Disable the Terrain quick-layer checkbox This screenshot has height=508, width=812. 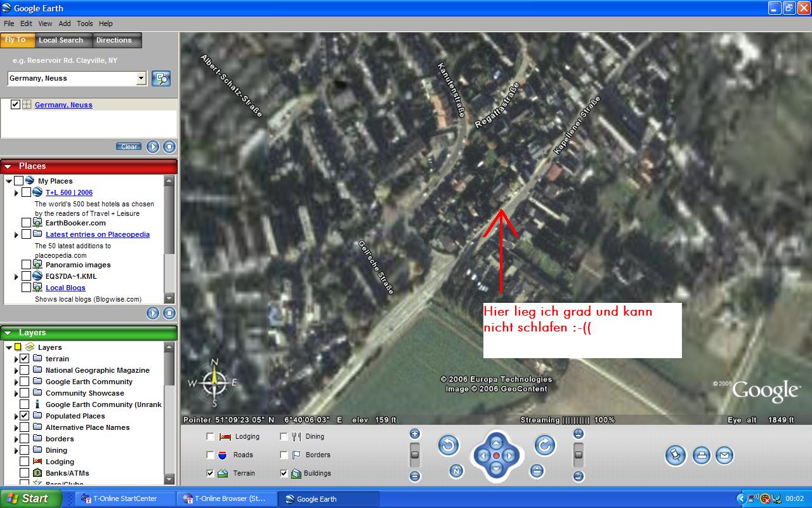click(211, 473)
